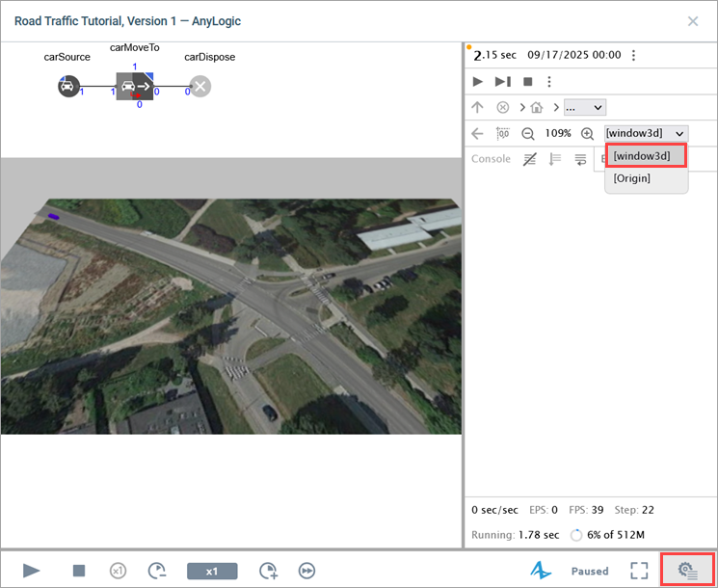Image resolution: width=718 pixels, height=588 pixels.
Task: Speed up the simulation
Action: coord(268,571)
